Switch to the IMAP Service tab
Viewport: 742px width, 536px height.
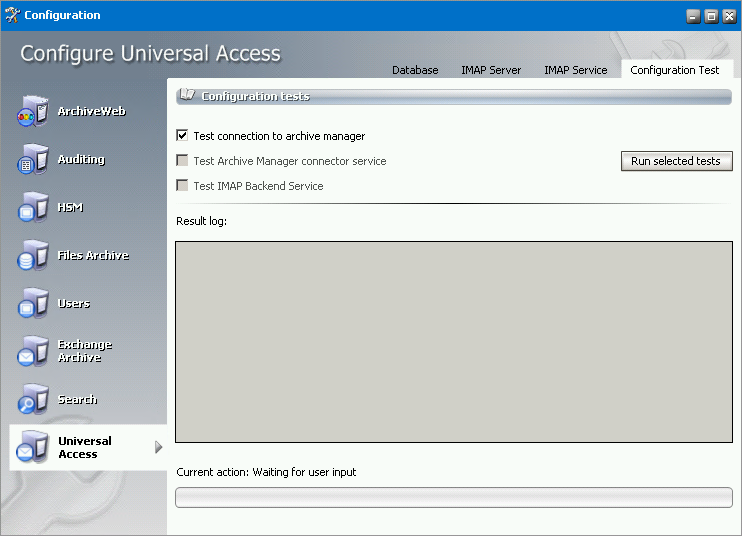tap(575, 70)
